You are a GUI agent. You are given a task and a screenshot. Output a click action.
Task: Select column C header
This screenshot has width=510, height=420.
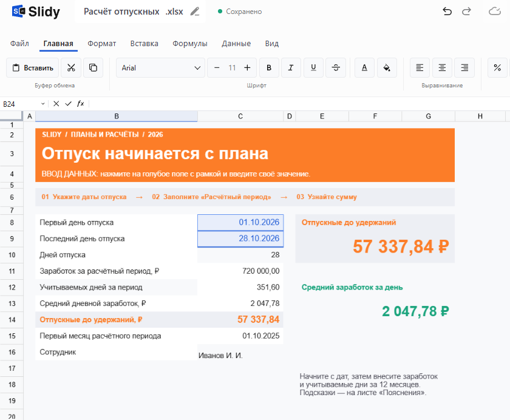click(240, 117)
